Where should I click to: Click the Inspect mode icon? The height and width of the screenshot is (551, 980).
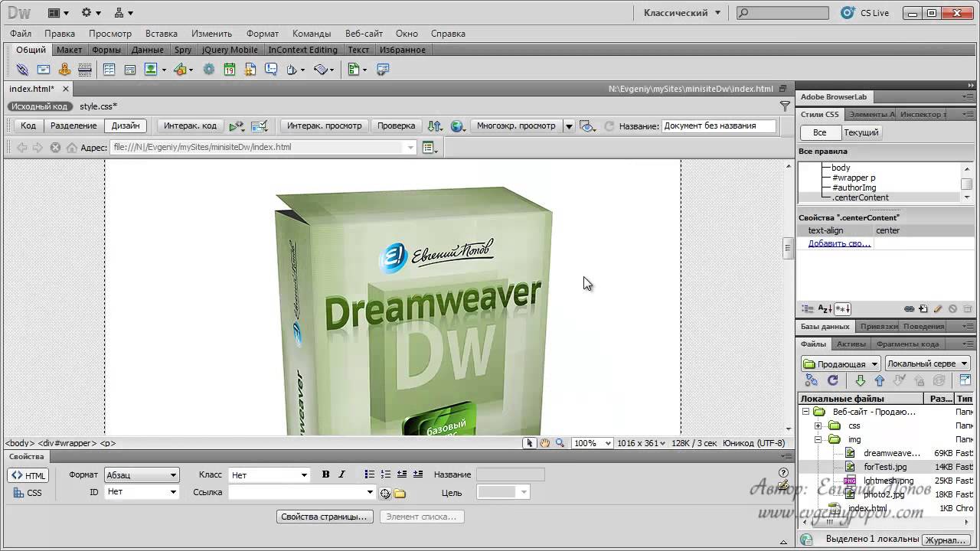tap(260, 126)
